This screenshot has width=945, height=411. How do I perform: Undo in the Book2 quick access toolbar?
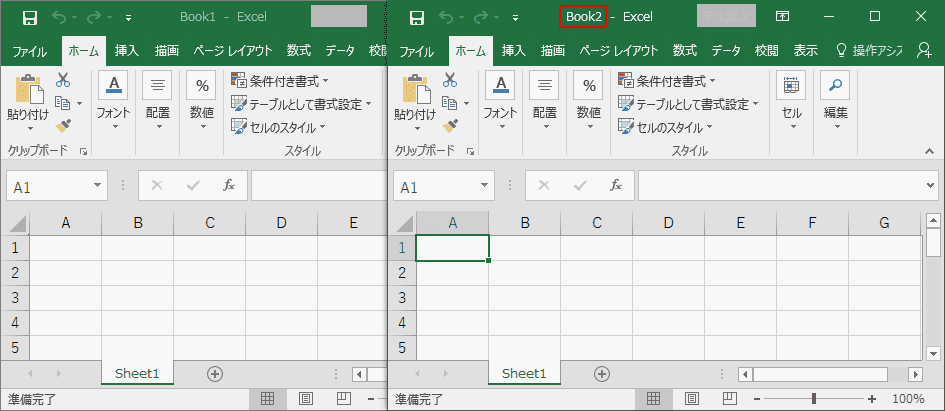click(447, 17)
